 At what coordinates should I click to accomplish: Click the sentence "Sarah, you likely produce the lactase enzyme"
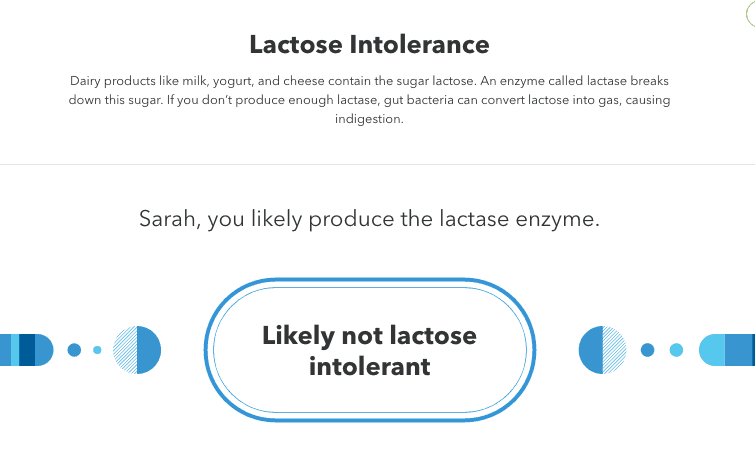tap(369, 219)
